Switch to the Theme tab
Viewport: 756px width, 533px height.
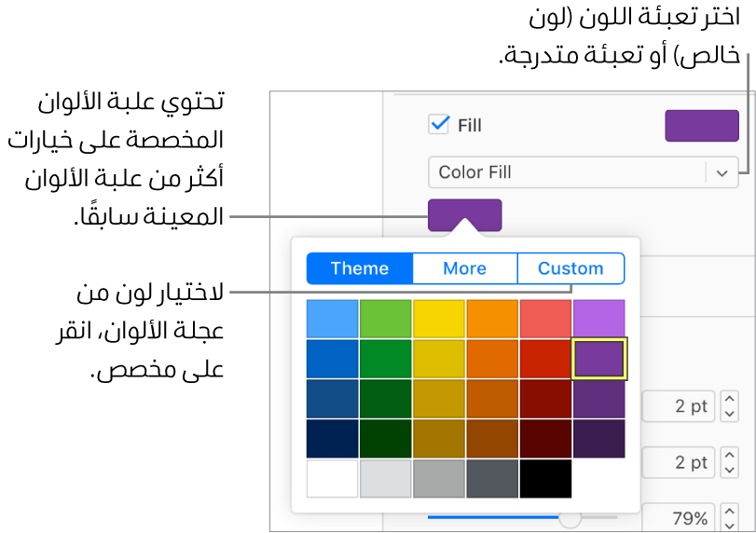tap(360, 268)
